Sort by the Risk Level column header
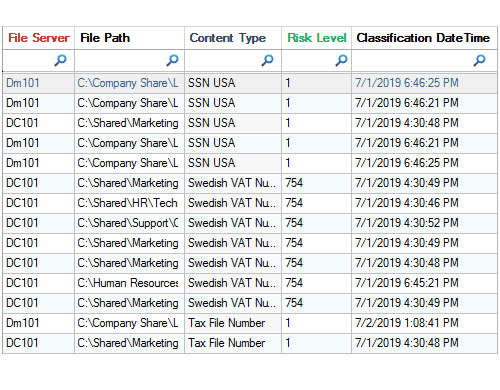The image size is (500, 390). pos(317,38)
